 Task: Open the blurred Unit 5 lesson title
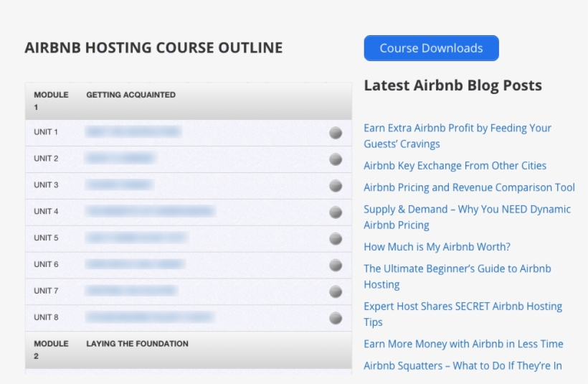click(x=136, y=238)
